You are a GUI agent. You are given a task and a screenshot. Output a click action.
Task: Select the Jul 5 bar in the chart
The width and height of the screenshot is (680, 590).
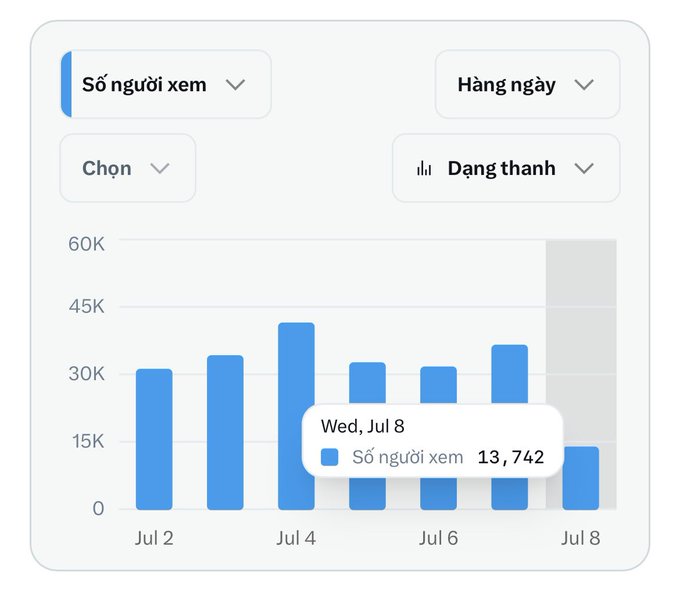pyautogui.click(x=367, y=382)
